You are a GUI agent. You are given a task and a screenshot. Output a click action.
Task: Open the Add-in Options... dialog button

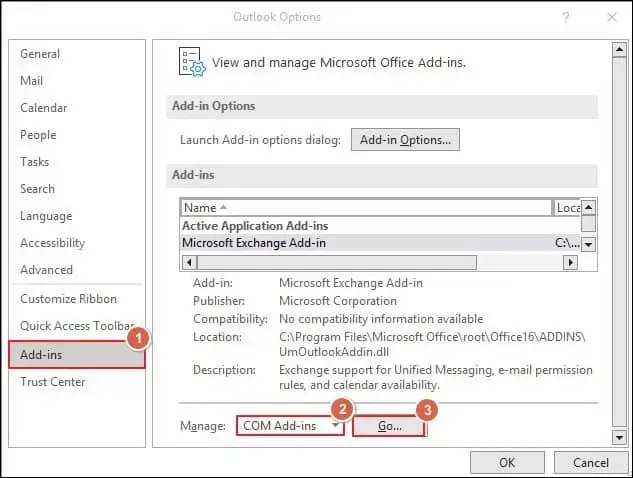click(405, 140)
